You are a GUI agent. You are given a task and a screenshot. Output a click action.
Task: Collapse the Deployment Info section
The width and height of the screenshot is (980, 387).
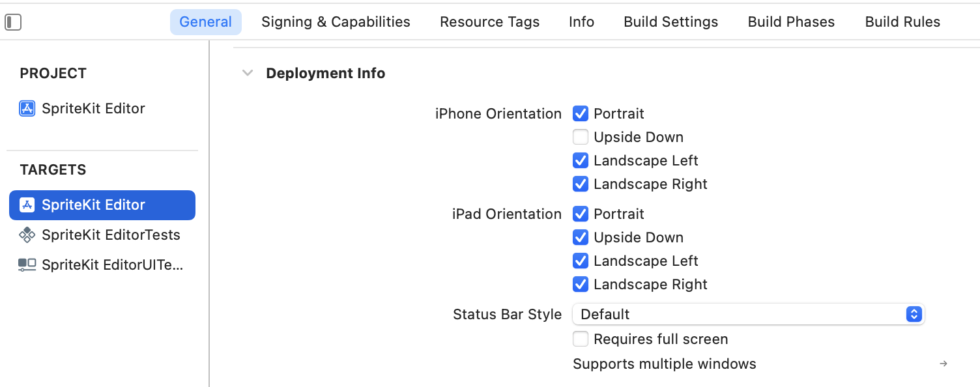248,73
